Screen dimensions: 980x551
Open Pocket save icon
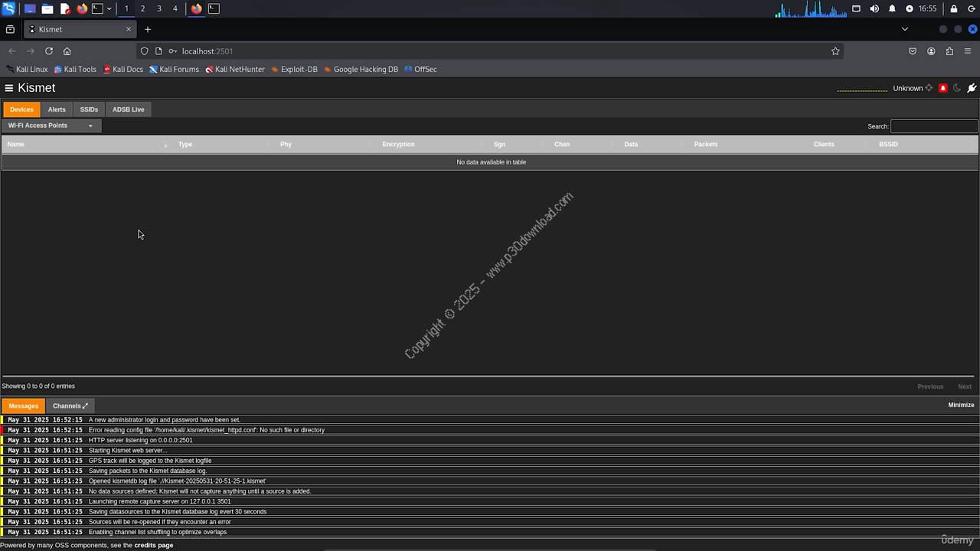pos(913,51)
